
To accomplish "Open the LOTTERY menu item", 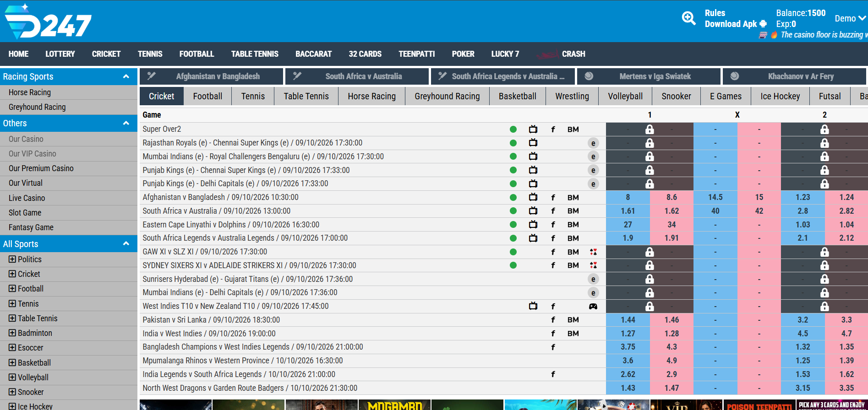I will coord(60,54).
